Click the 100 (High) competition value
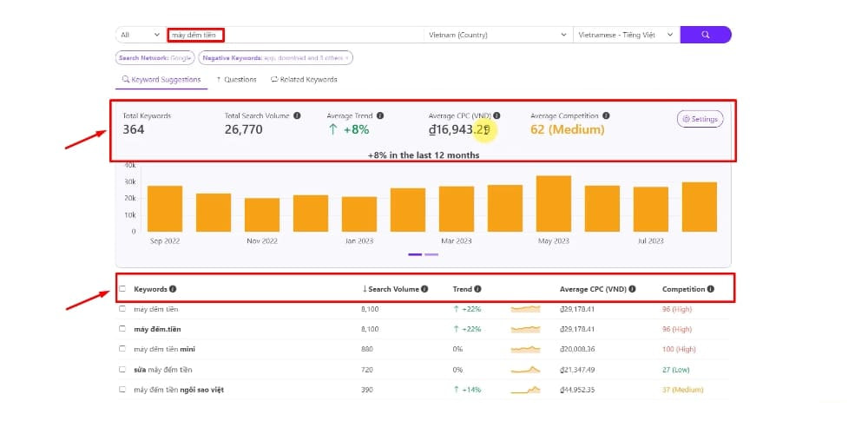Viewport: 868px width, 434px height. coord(680,349)
